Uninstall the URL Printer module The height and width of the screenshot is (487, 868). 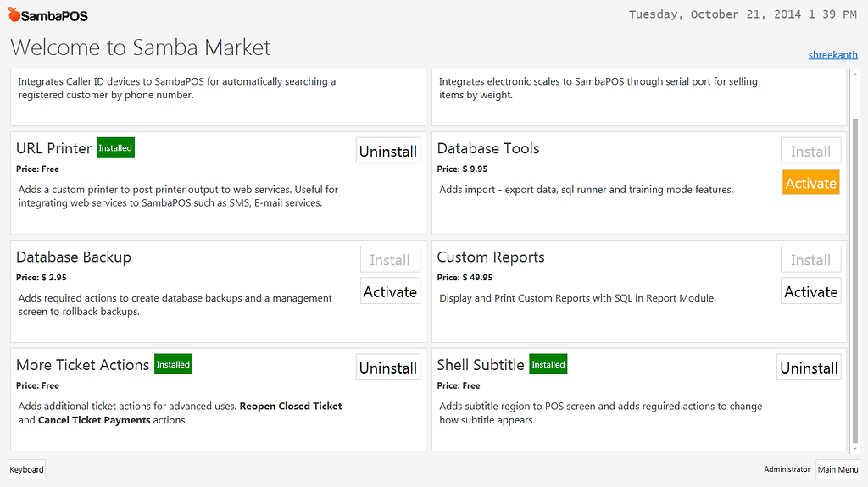(388, 151)
